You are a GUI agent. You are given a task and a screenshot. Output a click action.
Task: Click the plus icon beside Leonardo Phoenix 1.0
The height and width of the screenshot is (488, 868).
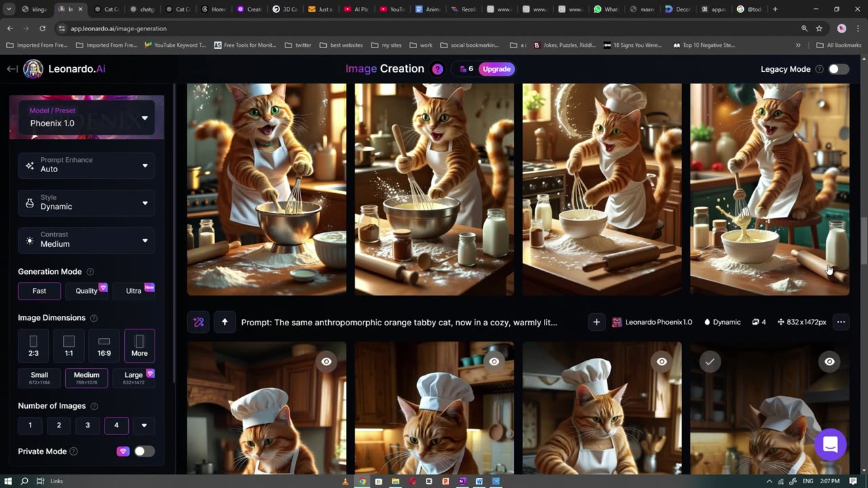click(596, 322)
